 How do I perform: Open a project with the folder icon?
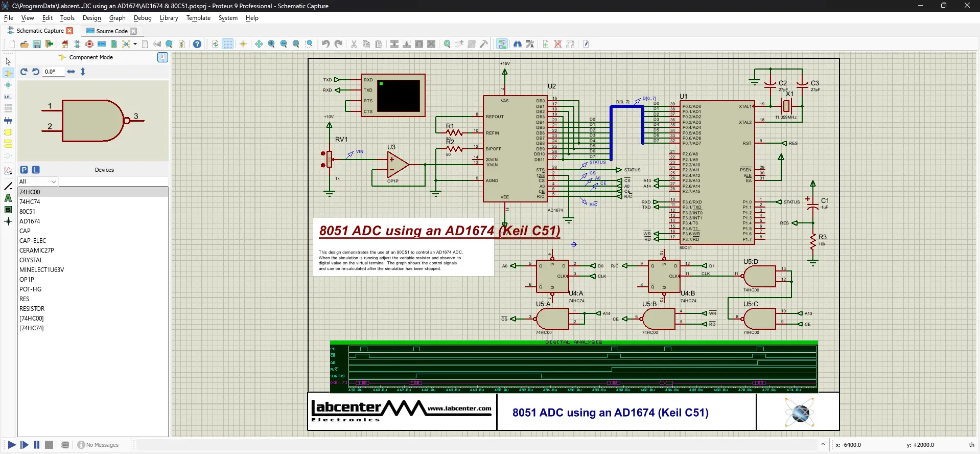pos(24,44)
